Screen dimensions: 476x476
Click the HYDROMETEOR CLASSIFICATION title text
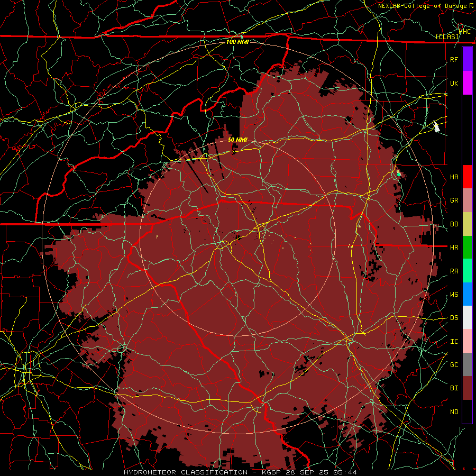(186, 472)
